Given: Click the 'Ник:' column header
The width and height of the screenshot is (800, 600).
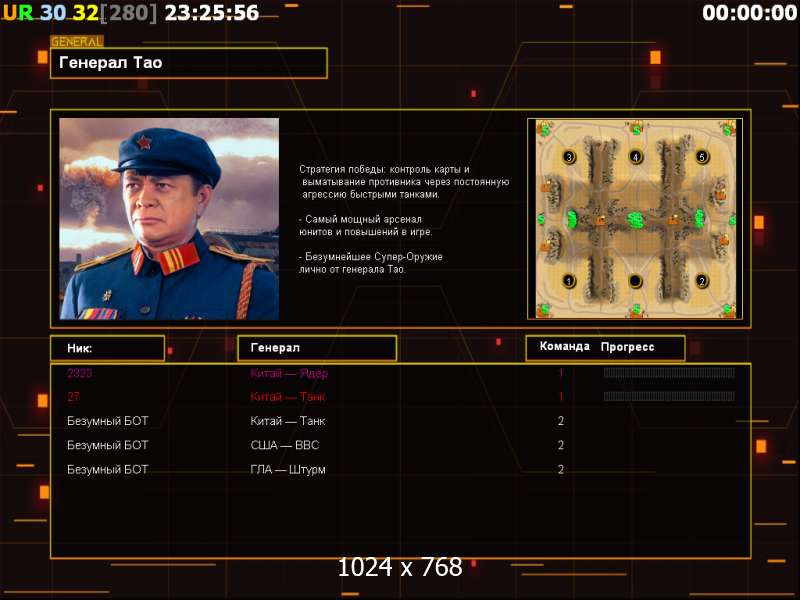Looking at the screenshot, I should (x=108, y=348).
